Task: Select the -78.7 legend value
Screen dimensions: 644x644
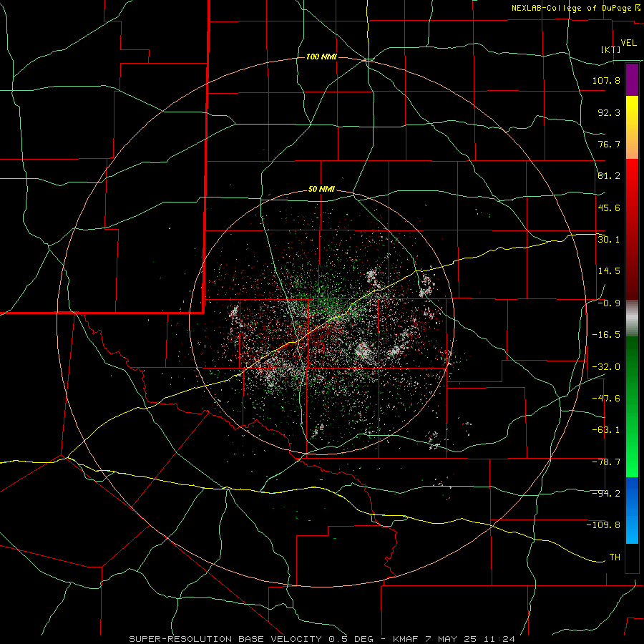Action: coord(606,462)
